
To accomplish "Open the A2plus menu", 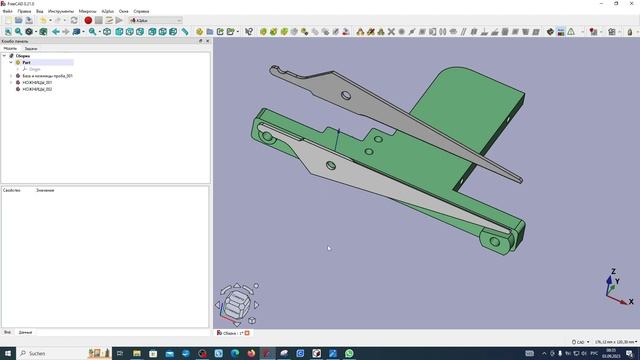I will (108, 11).
